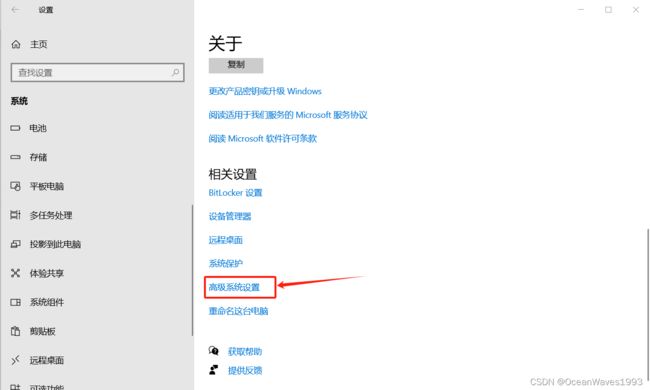
Task: Click the search magnifier icon
Action: (x=175, y=73)
